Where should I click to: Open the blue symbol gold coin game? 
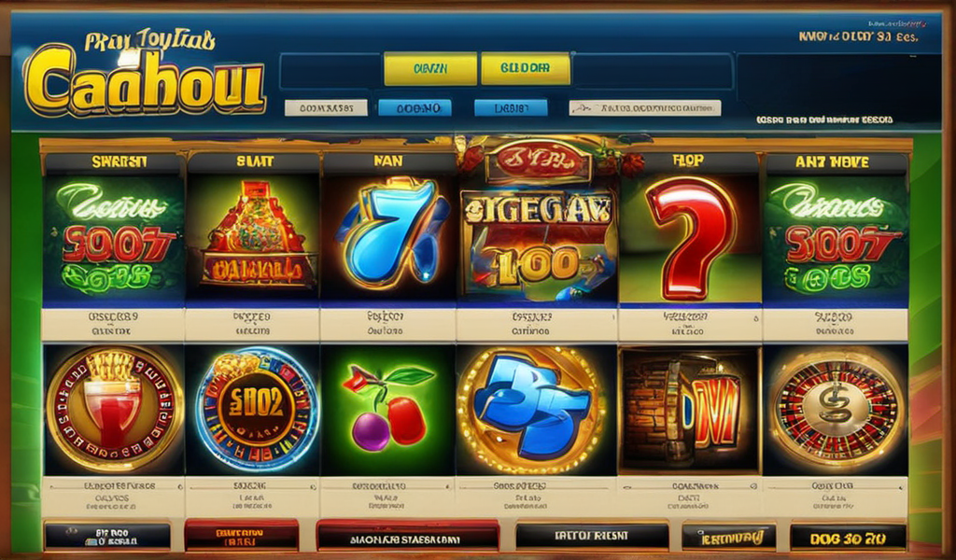coord(535,410)
